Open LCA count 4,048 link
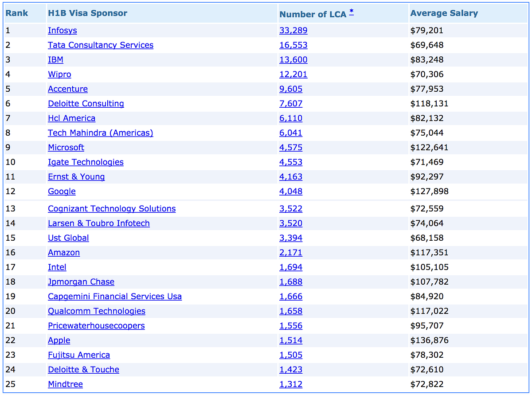Viewport: 532px width, 395px height. pyautogui.click(x=291, y=192)
